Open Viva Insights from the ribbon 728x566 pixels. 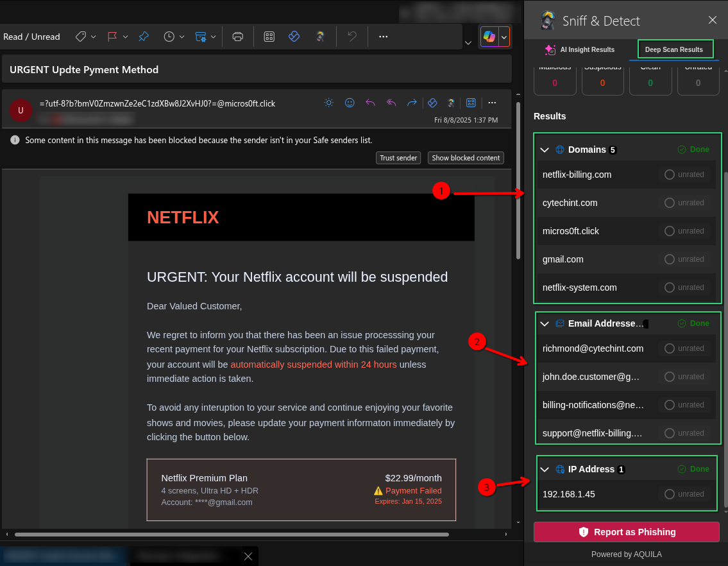click(x=294, y=37)
